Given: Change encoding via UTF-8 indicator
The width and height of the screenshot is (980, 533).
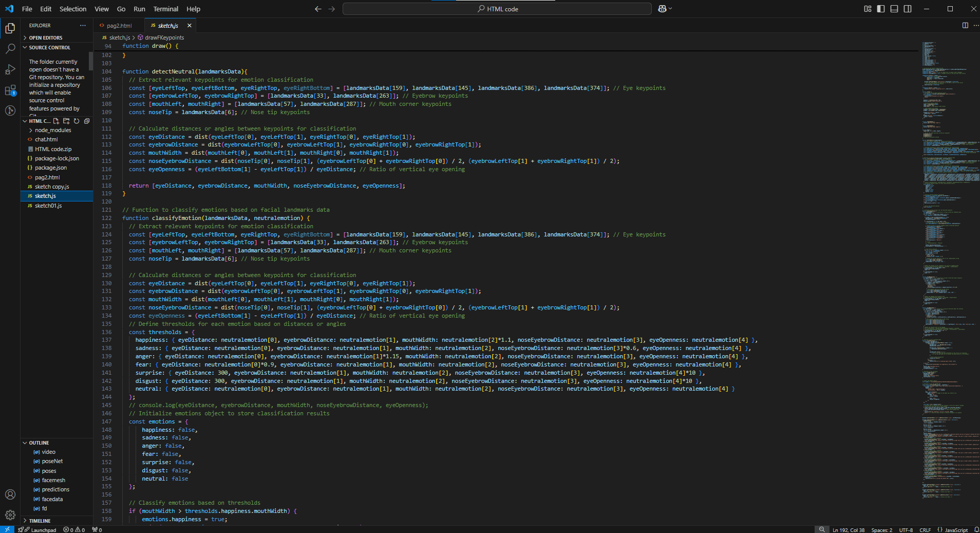Looking at the screenshot, I should 906,530.
